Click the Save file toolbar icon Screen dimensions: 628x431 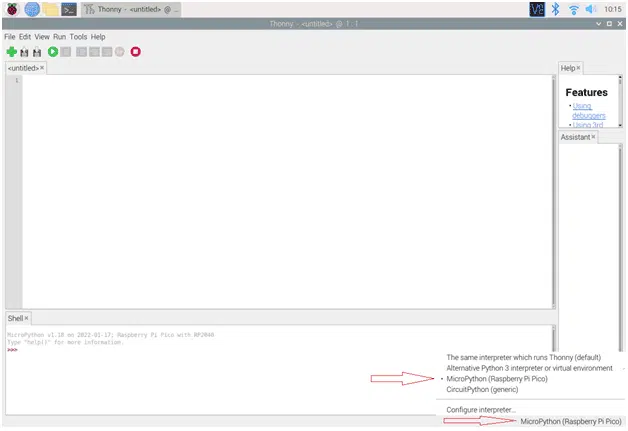(37, 52)
